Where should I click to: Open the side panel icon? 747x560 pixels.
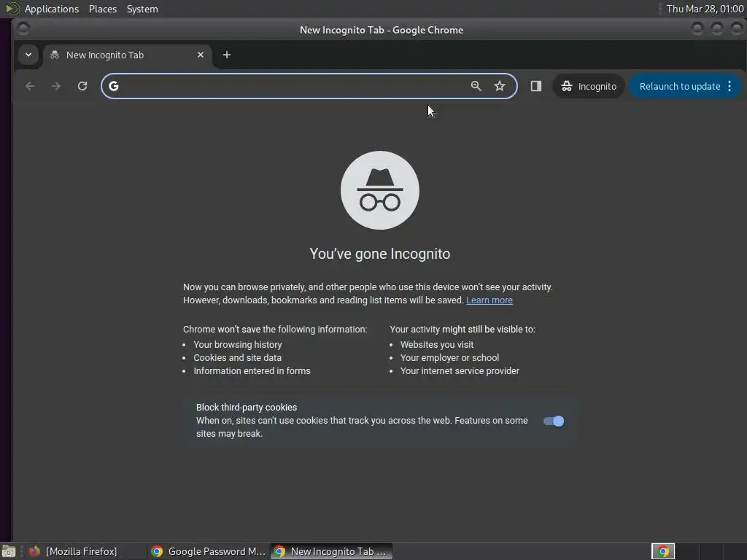click(x=536, y=86)
